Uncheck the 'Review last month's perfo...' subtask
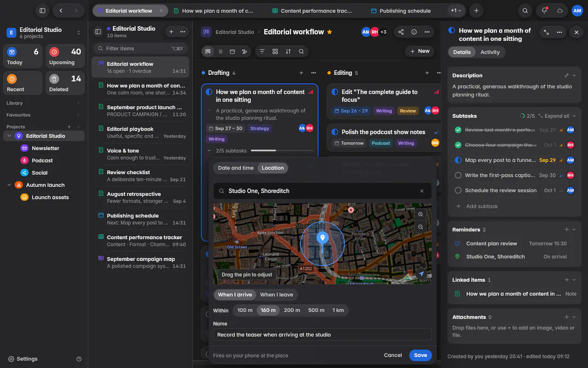 (458, 130)
